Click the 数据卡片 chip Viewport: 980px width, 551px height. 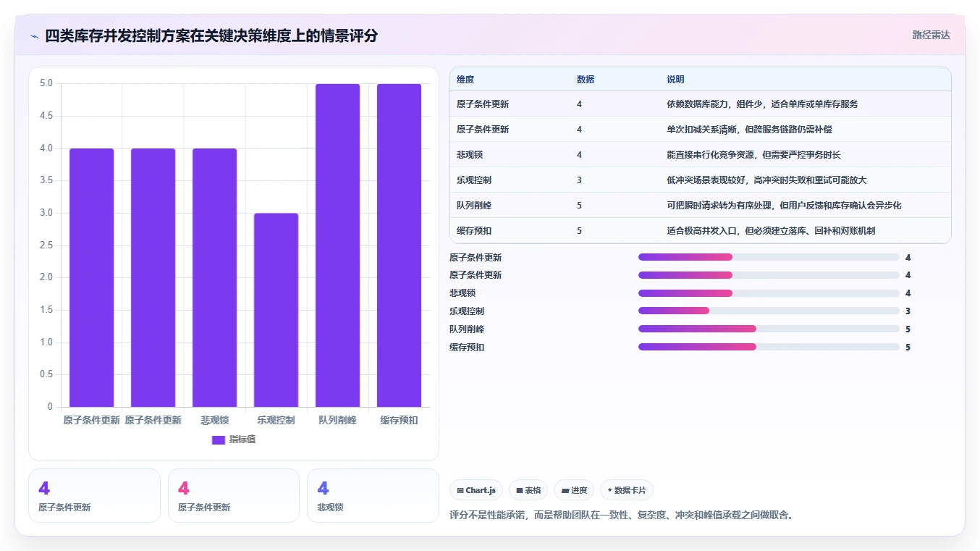[627, 490]
